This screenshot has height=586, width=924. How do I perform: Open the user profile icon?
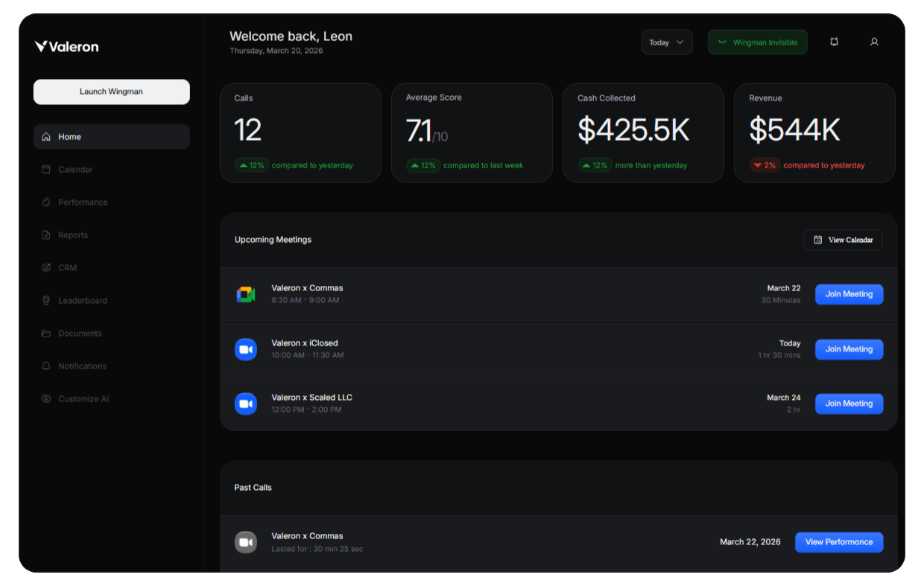pyautogui.click(x=874, y=42)
